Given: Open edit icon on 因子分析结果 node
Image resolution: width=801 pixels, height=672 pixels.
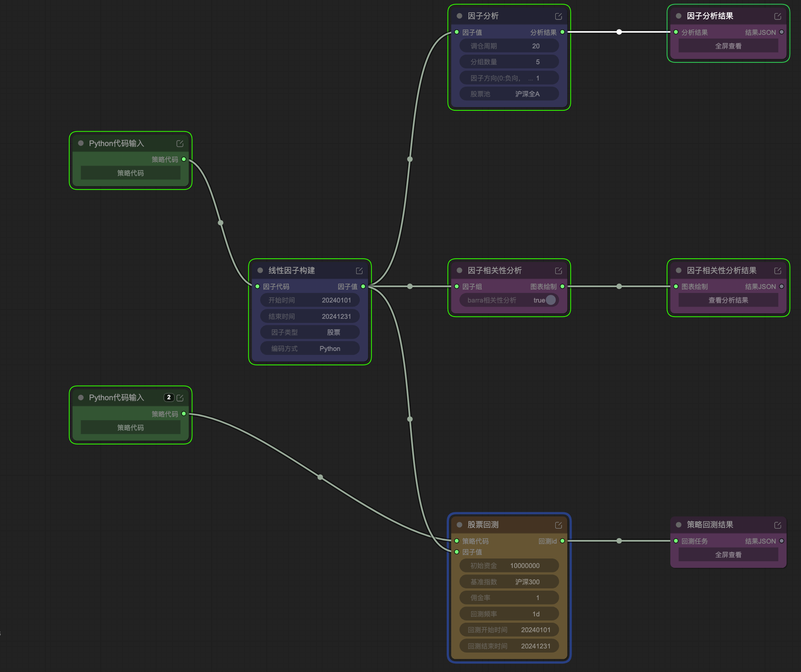Looking at the screenshot, I should pos(777,16).
